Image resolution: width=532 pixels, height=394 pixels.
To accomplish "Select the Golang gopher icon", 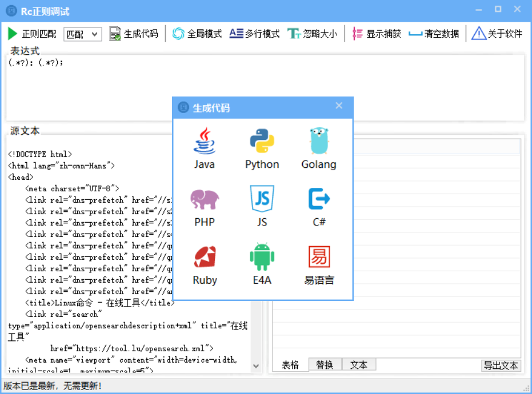I will point(319,148).
